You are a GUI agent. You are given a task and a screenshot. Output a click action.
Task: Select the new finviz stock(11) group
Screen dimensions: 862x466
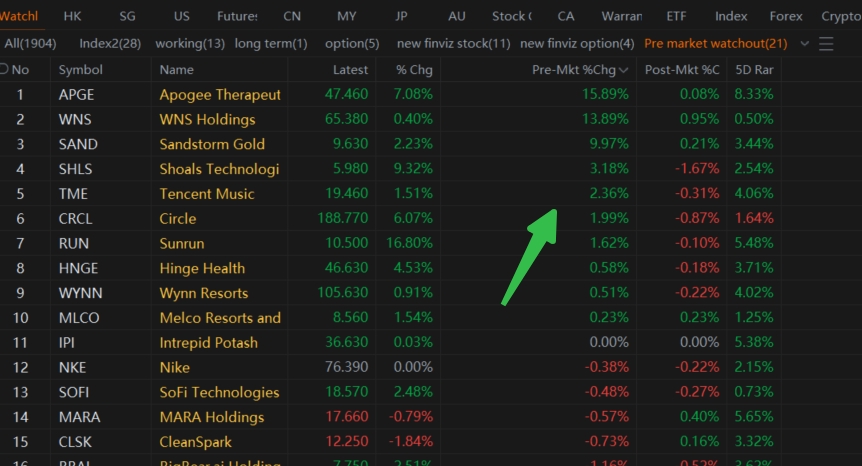[x=454, y=43]
